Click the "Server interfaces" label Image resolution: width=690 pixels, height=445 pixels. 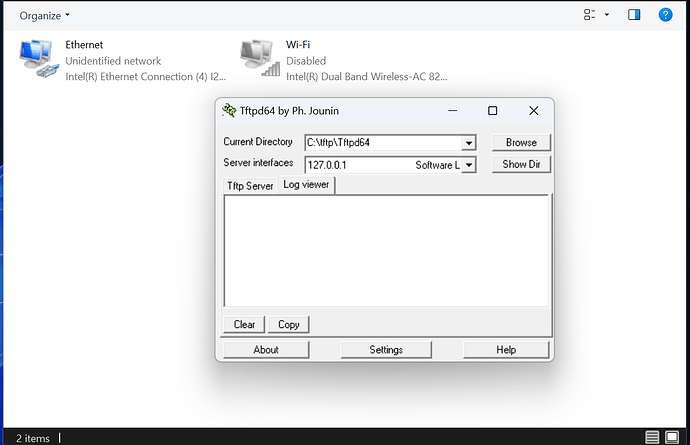258,162
